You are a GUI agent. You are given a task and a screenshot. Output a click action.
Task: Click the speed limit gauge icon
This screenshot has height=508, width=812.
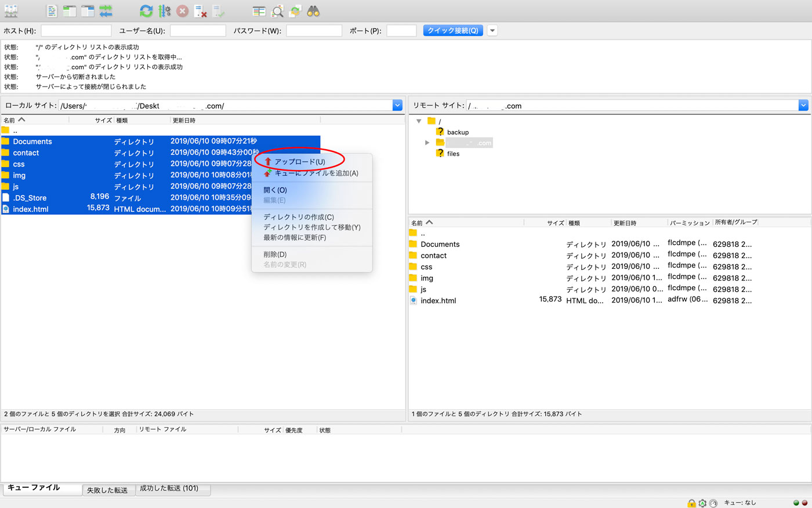713,503
